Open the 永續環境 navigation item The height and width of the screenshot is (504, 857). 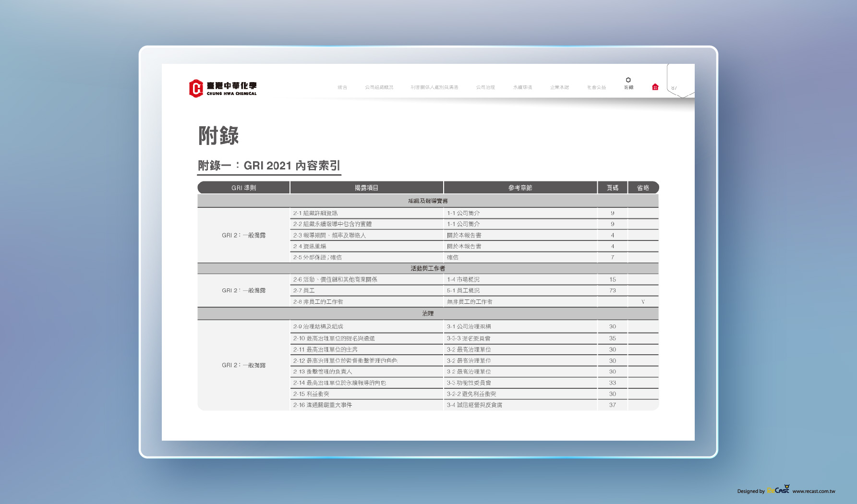pos(522,87)
